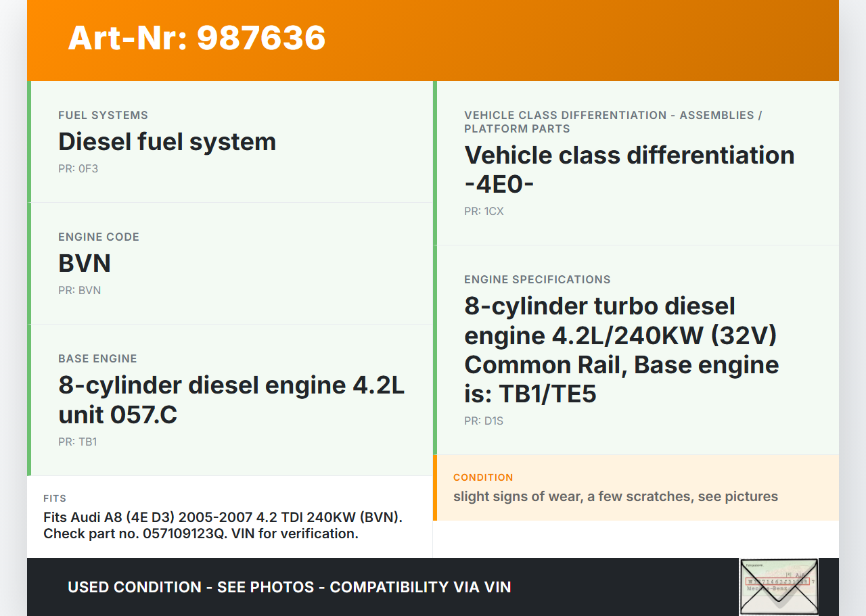This screenshot has width=866, height=616.
Task: Select the 8-cylinder turbo diesel engine specification
Action: tap(621, 350)
